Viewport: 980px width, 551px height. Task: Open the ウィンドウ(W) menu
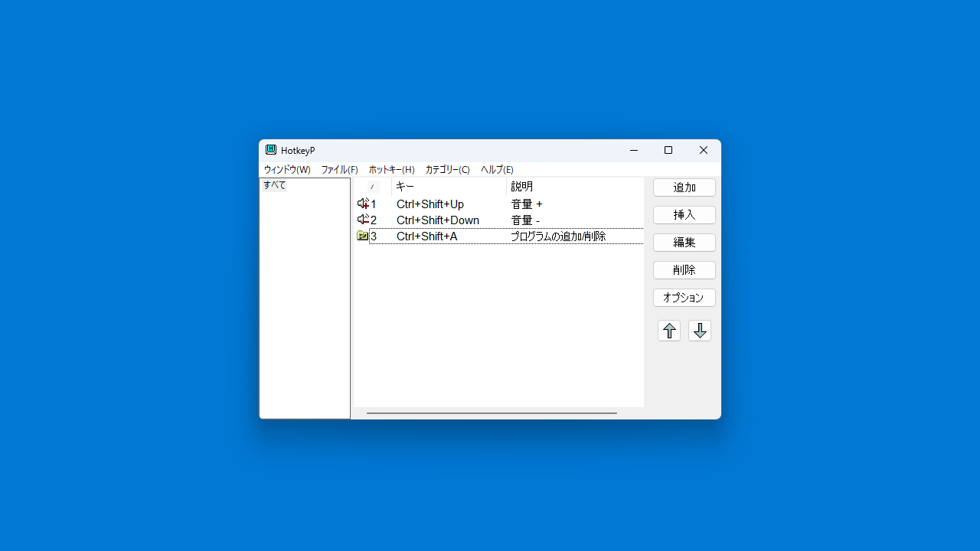click(287, 170)
